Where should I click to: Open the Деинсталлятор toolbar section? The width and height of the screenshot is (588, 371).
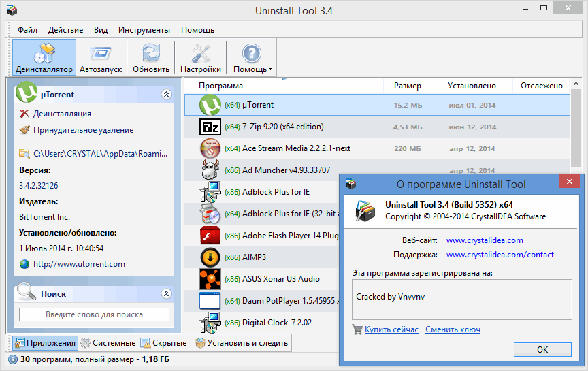[44, 58]
